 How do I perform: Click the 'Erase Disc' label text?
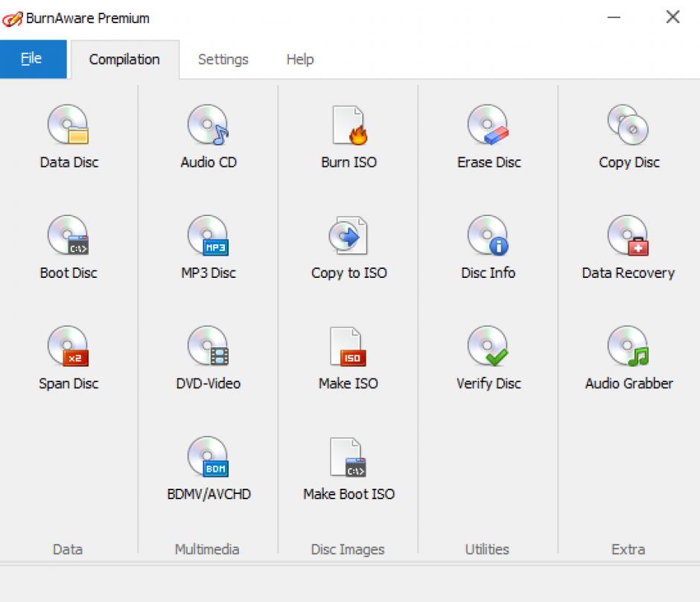tap(489, 162)
